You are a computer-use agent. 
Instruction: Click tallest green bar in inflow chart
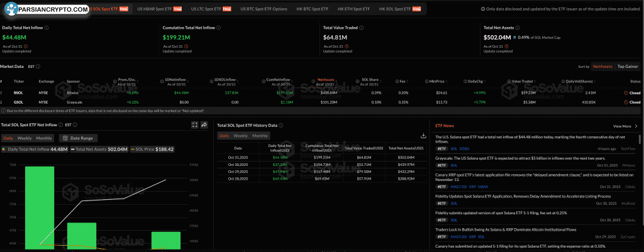coord(40,207)
